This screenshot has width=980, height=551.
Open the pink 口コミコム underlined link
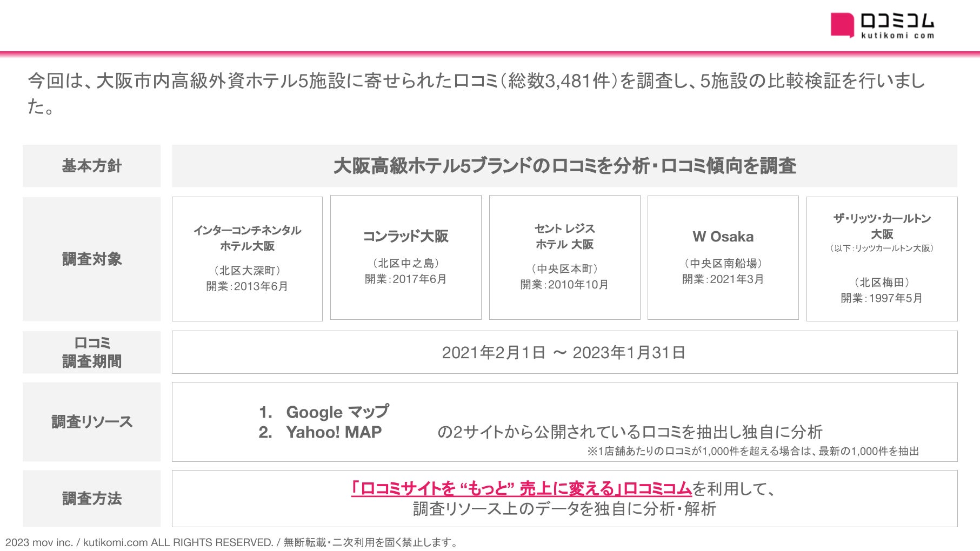point(522,488)
